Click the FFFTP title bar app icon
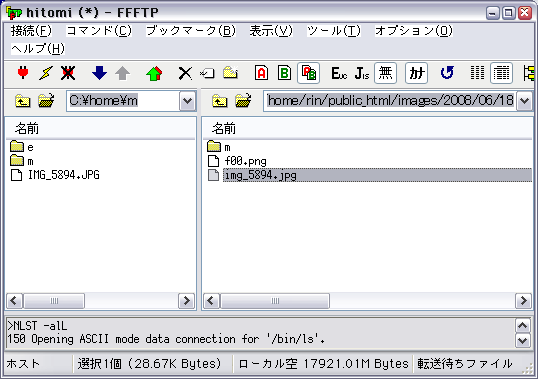538x379 pixels. coord(14,13)
